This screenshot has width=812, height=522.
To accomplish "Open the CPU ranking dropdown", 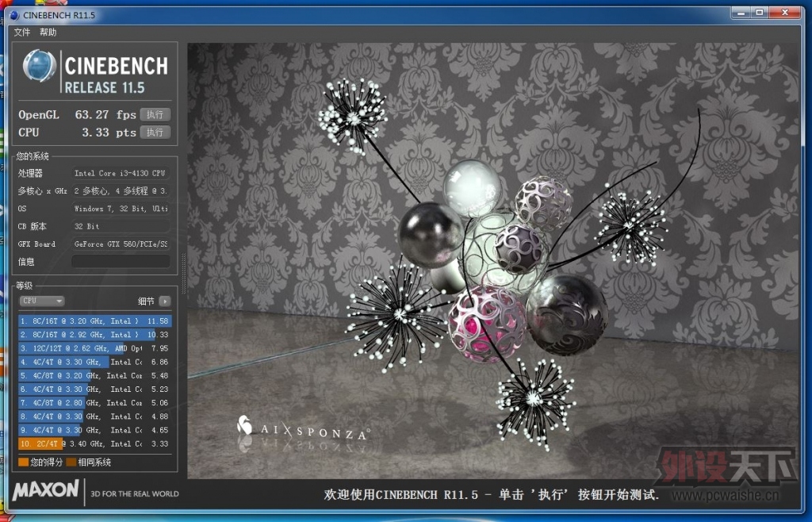I will tap(42, 301).
